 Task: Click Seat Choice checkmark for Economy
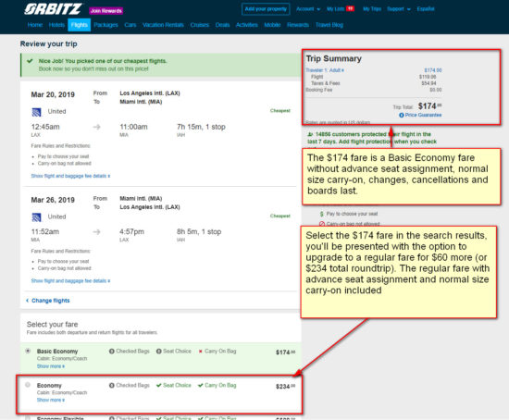pos(159,385)
